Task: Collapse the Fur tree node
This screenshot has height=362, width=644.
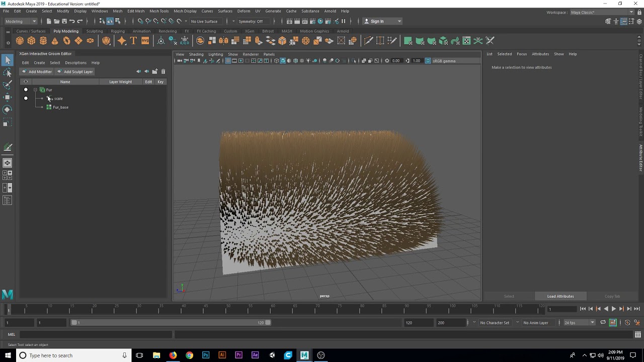Action: click(x=35, y=90)
